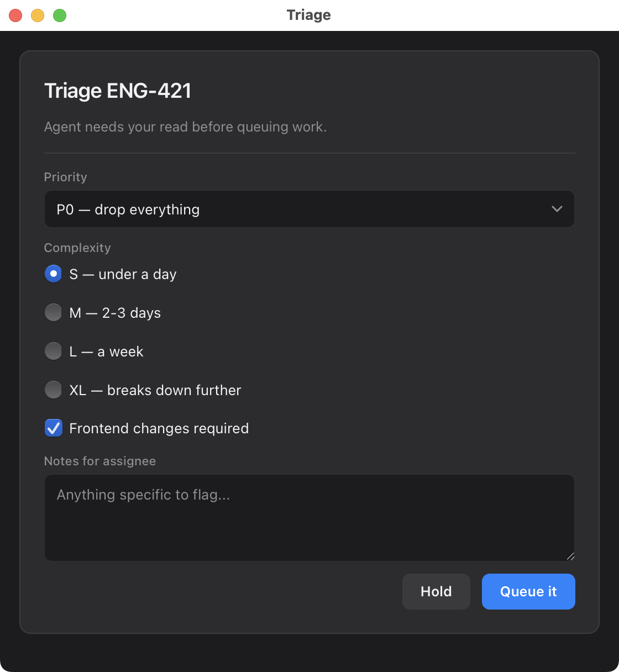This screenshot has width=619, height=672.
Task: Choose M — 2-3 days complexity
Action: (x=53, y=312)
